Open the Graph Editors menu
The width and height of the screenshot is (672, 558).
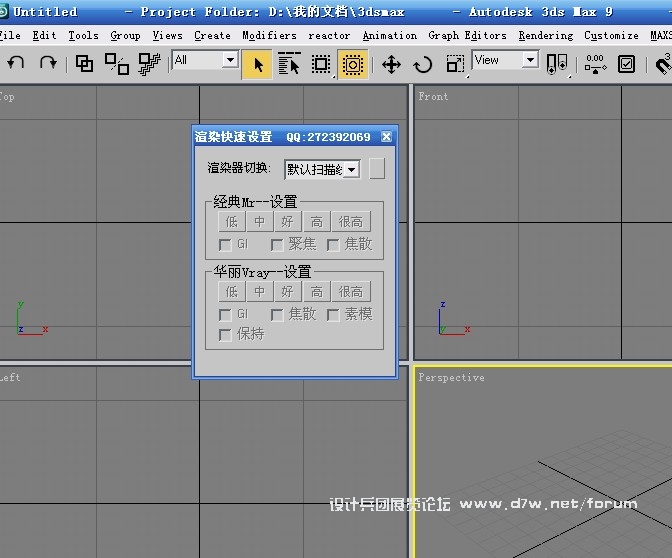pos(468,36)
